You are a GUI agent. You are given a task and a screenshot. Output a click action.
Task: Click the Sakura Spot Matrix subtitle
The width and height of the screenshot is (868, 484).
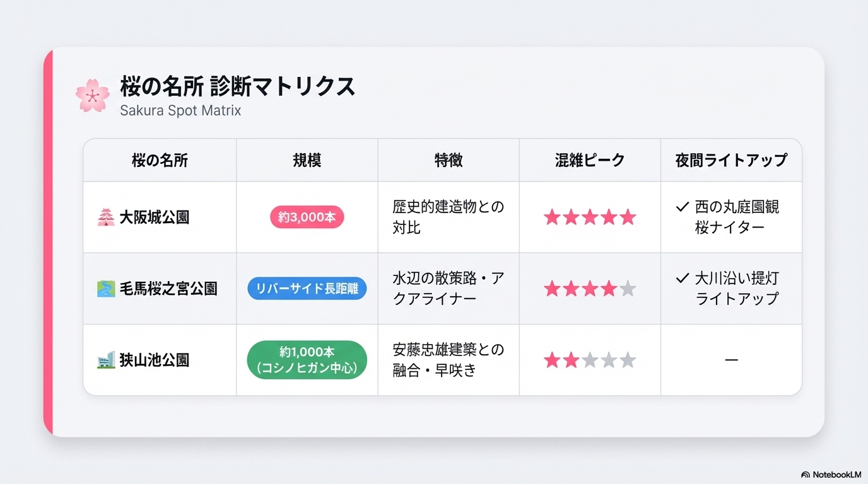pyautogui.click(x=180, y=111)
